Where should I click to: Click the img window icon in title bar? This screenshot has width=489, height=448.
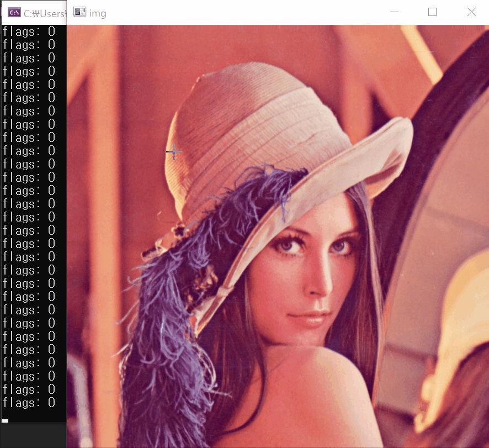click(x=79, y=12)
